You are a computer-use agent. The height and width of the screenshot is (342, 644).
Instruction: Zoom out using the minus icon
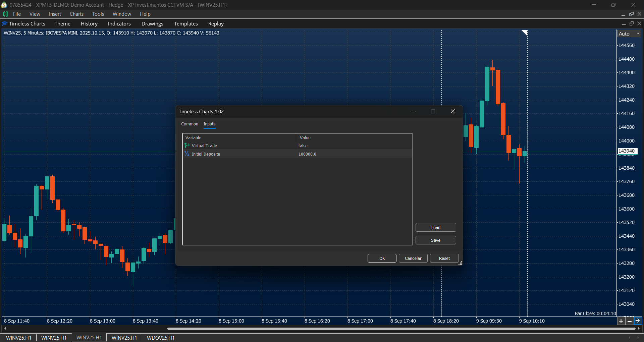click(x=630, y=321)
